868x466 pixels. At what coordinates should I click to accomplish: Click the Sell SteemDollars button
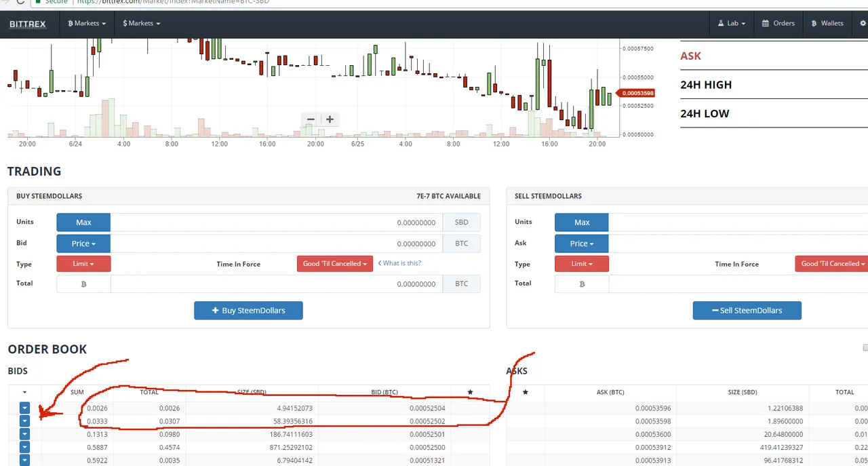point(747,311)
